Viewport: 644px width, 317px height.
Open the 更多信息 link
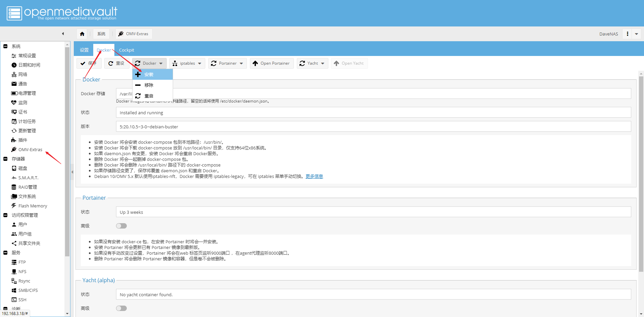click(x=314, y=176)
